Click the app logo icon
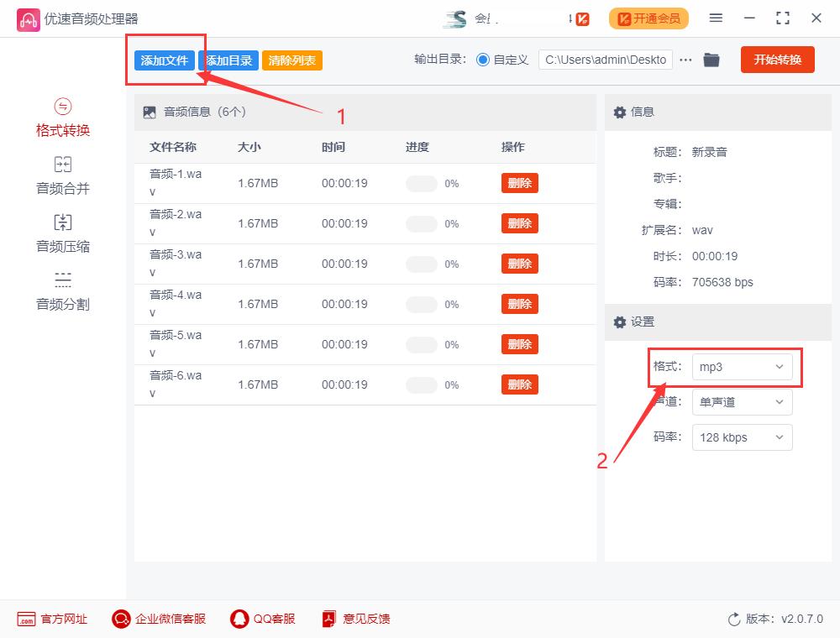840x638 pixels. (28, 18)
